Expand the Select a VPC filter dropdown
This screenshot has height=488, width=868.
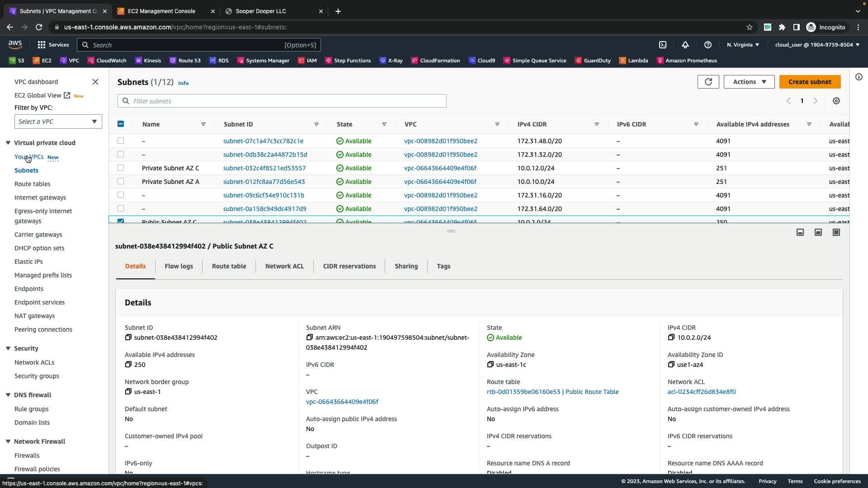(x=58, y=122)
